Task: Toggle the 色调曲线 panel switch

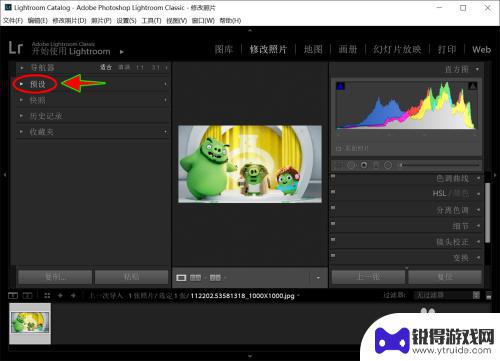Action: pos(333,177)
